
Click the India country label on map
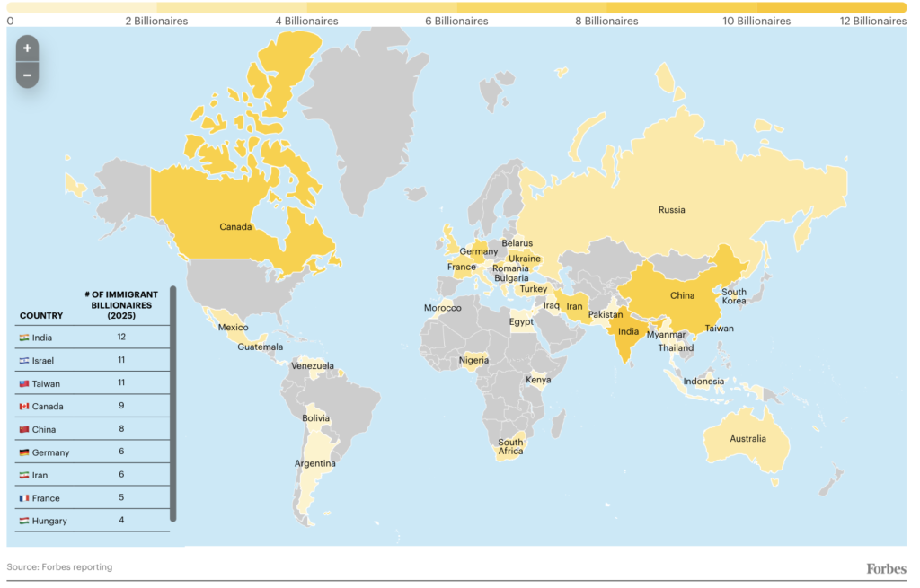[x=629, y=331]
